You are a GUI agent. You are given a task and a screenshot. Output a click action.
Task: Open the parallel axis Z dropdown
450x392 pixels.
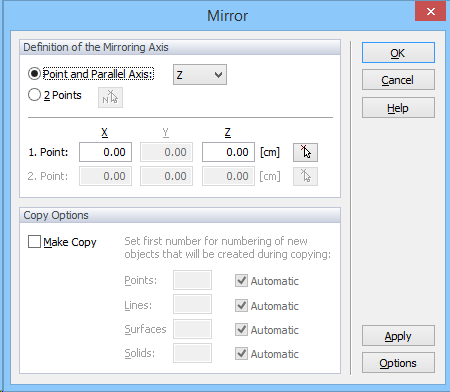point(200,75)
